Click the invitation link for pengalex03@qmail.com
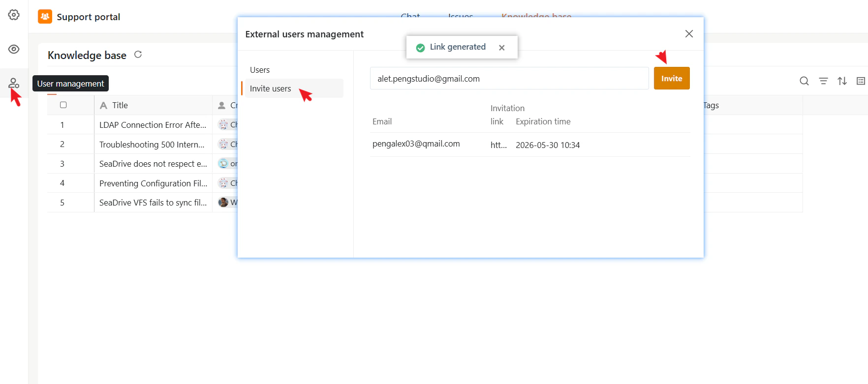868x384 pixels. [x=498, y=145]
